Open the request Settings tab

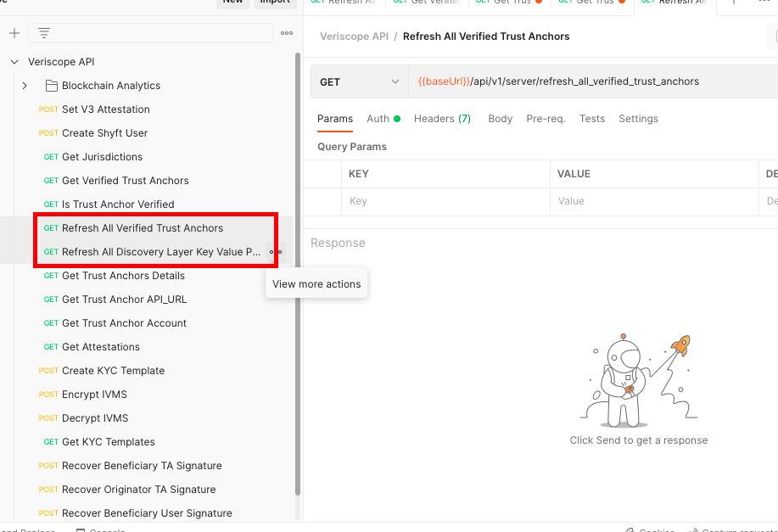pyautogui.click(x=638, y=119)
